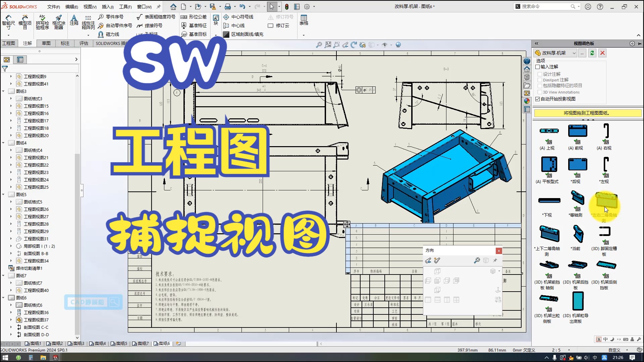Viewport: 644px width, 362px height.
Task: Toggle the 3D View Annotations checkbox
Action: (540, 92)
